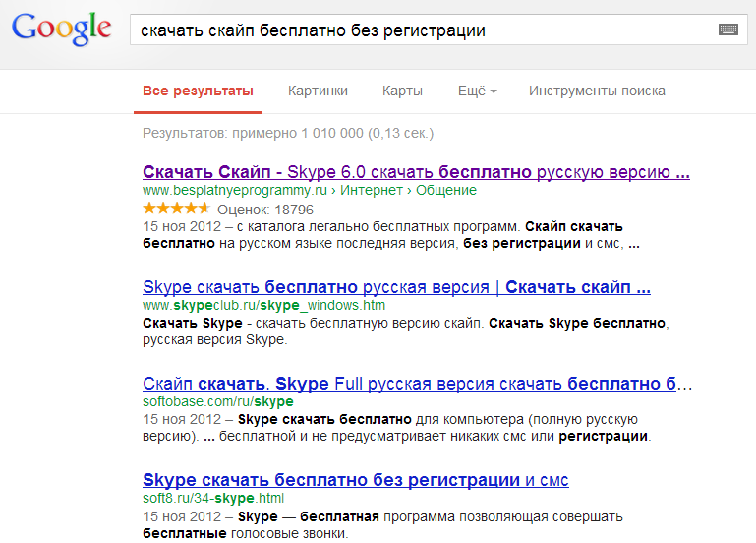Open result Скачать Скайп - Skype 6.0
Image resolution: width=756 pixels, height=543 pixels.
click(x=416, y=172)
